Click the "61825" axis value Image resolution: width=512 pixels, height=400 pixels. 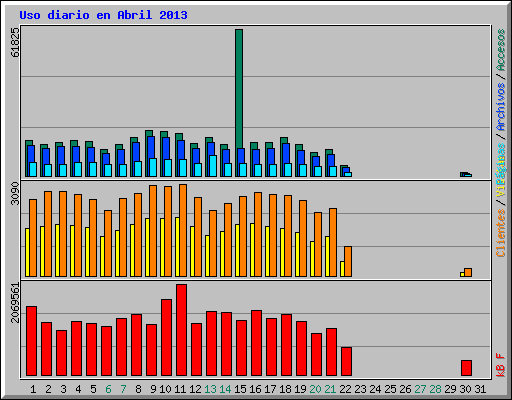15,42
